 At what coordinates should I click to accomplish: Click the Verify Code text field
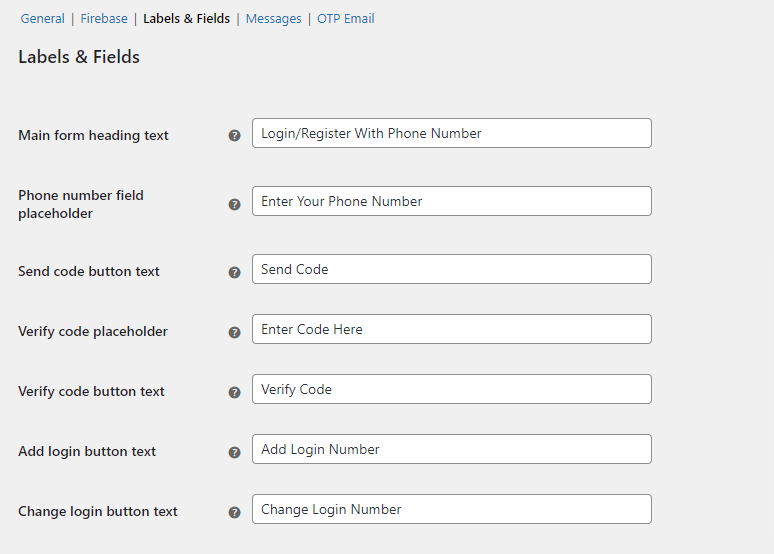(451, 389)
